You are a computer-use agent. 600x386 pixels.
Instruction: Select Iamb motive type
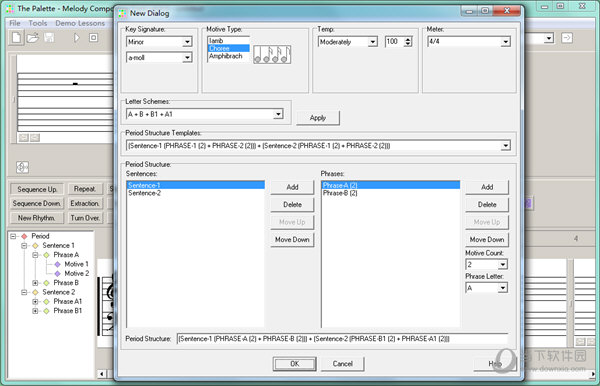point(228,41)
